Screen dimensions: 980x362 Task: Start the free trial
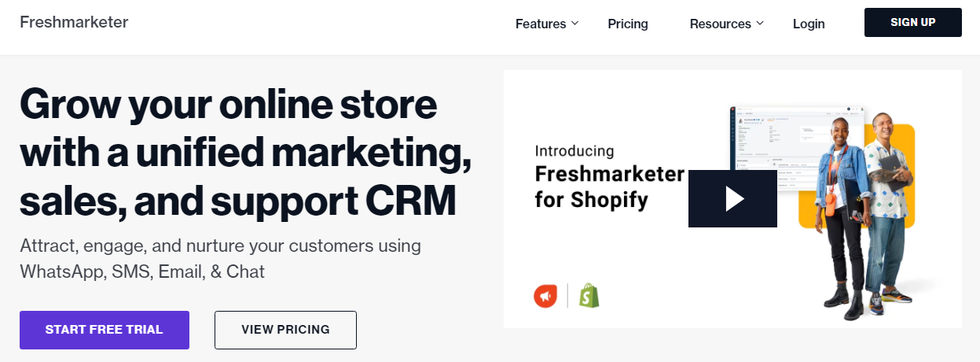click(x=105, y=330)
